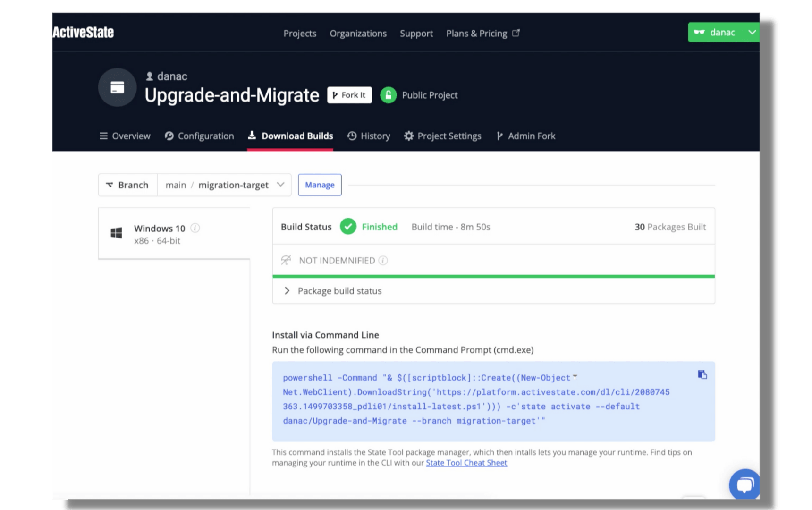The height and width of the screenshot is (510, 812).
Task: Click the Manage branches button
Action: [x=320, y=185]
